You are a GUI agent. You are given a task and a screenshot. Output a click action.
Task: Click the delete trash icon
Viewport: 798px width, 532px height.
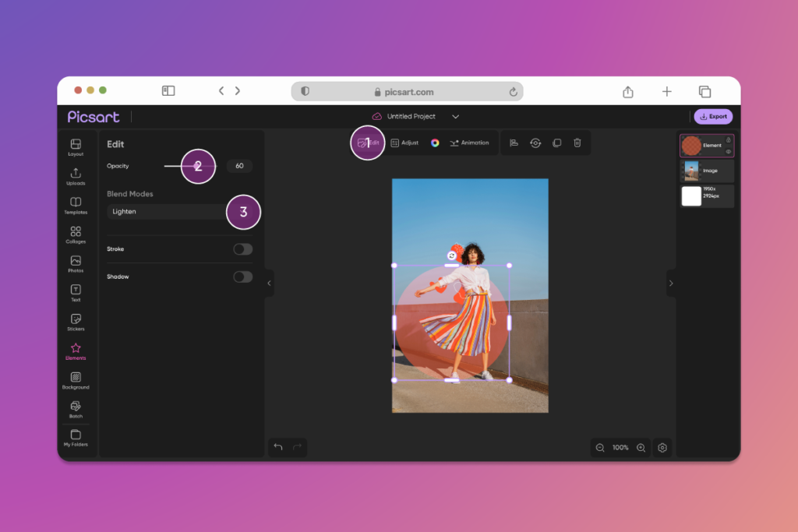pyautogui.click(x=577, y=143)
